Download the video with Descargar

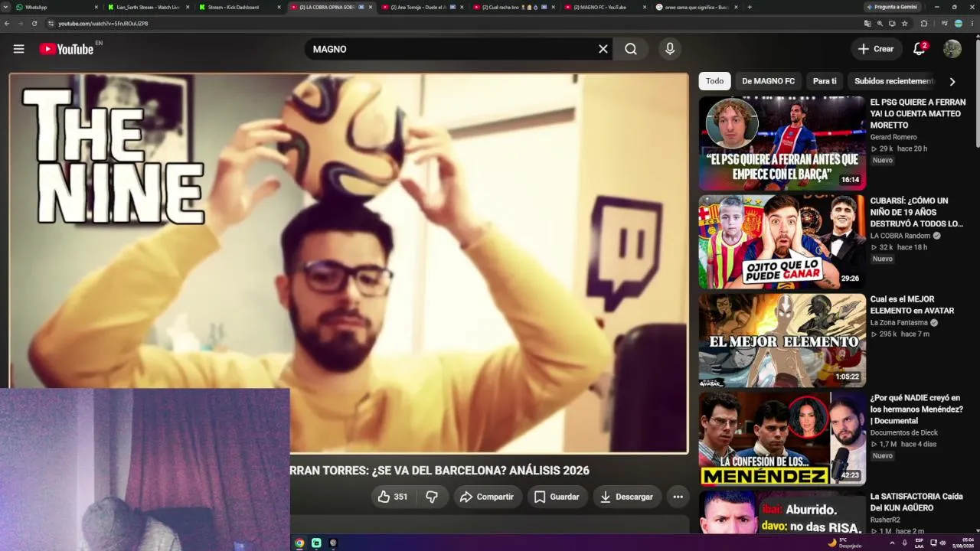coord(626,497)
